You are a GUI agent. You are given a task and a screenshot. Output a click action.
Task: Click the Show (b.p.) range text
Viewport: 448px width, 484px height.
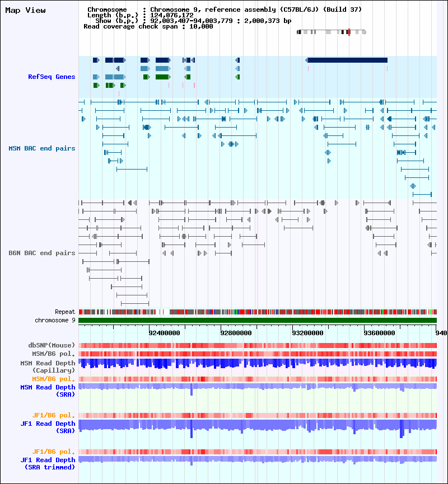193,21
